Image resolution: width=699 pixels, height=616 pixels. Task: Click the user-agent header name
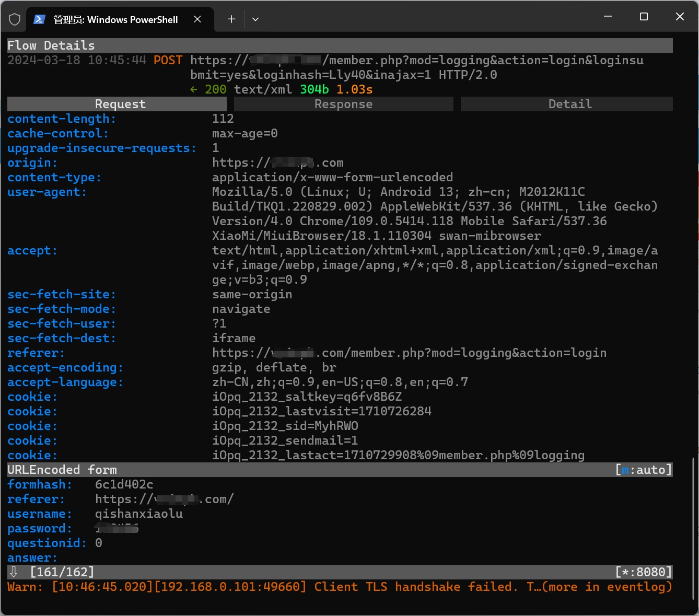(47, 192)
